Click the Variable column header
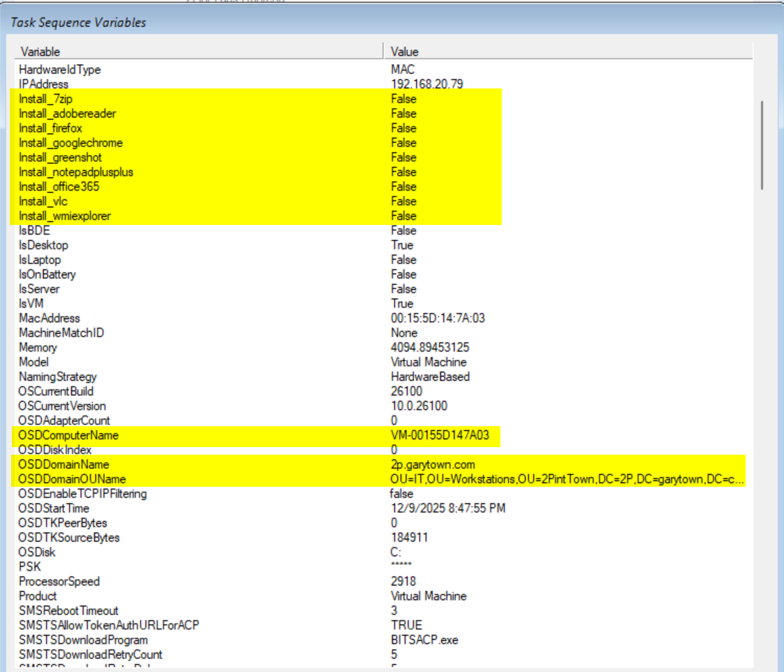The height and width of the screenshot is (672, 784). 40,52
